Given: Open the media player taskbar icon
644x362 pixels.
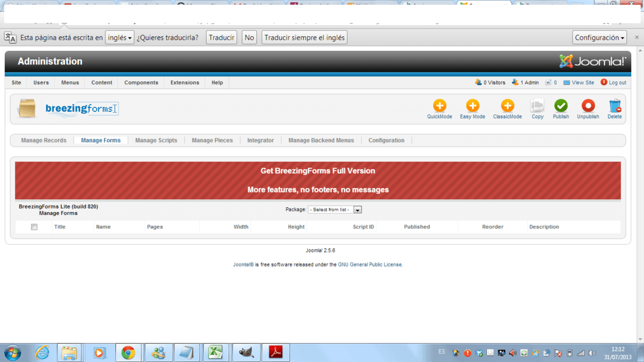Looking at the screenshot, I should pyautogui.click(x=99, y=353).
